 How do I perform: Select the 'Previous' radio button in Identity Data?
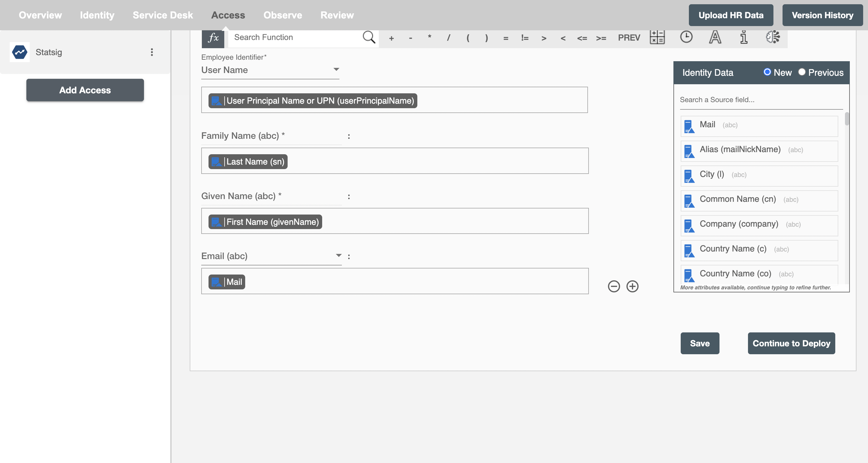click(x=801, y=72)
